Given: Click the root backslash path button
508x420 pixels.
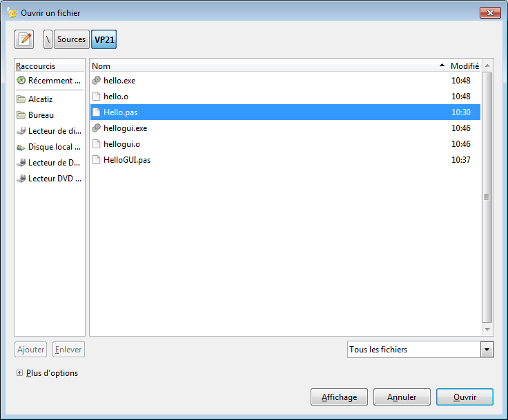Looking at the screenshot, I should pos(48,39).
